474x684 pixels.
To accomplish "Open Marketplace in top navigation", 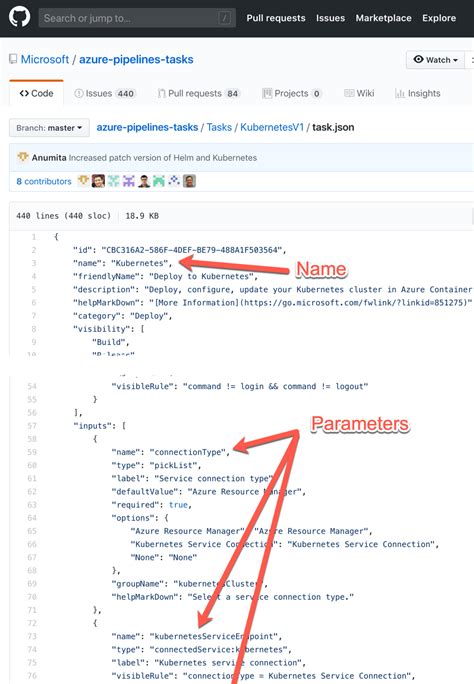I will [x=383, y=18].
